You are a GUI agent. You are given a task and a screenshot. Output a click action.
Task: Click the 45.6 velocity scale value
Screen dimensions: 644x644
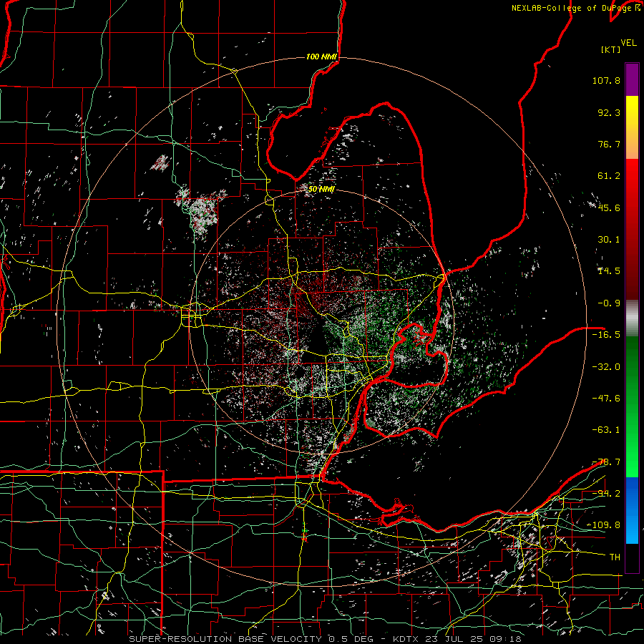click(x=609, y=208)
